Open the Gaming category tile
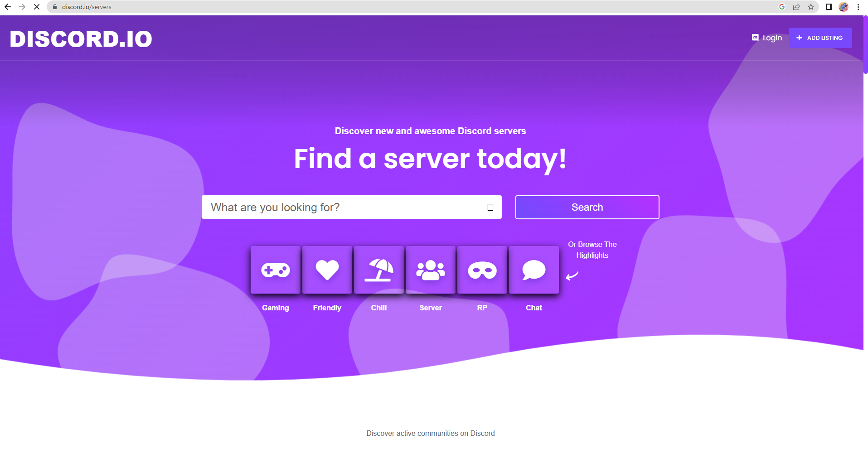 click(276, 270)
